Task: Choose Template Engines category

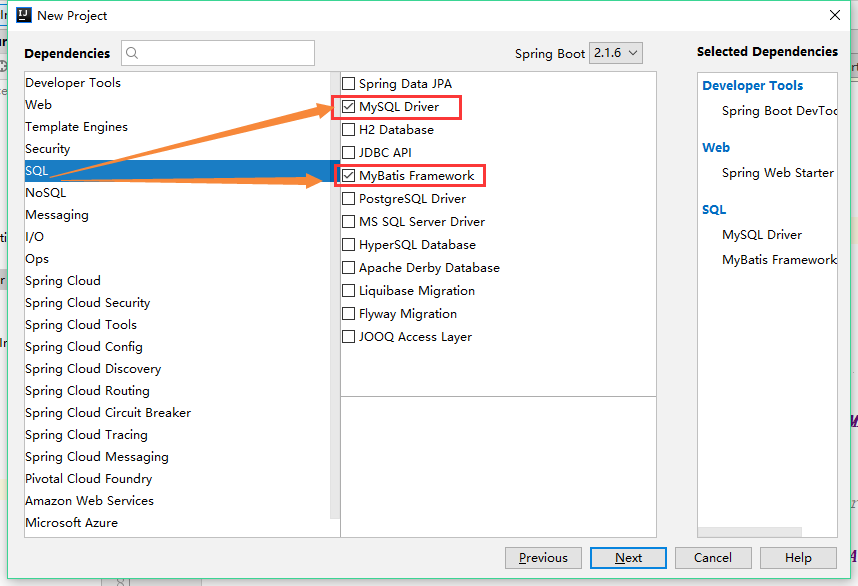Action: (177, 126)
